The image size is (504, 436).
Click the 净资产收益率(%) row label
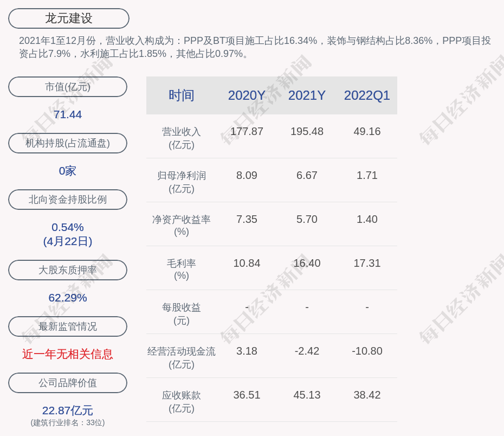[182, 226]
